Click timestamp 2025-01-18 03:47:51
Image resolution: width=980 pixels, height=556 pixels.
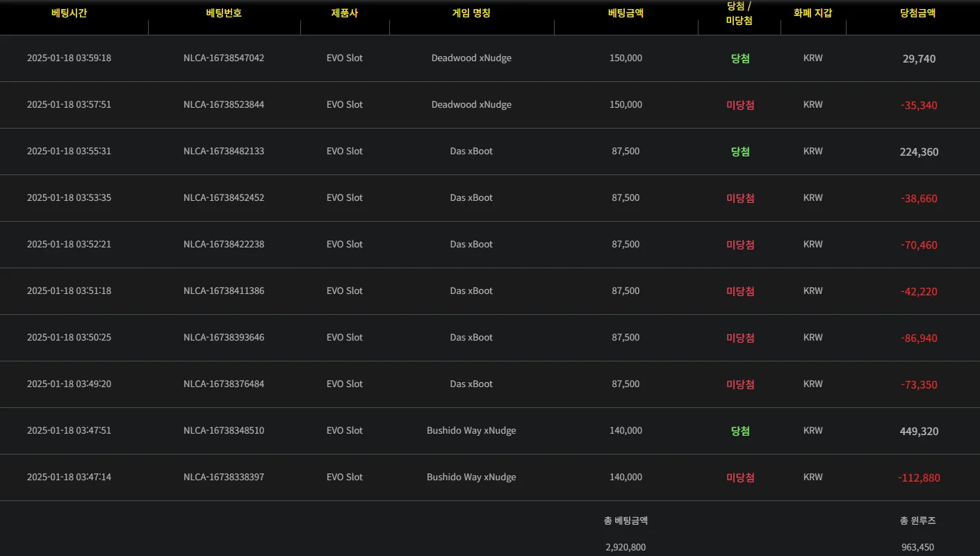[69, 431]
